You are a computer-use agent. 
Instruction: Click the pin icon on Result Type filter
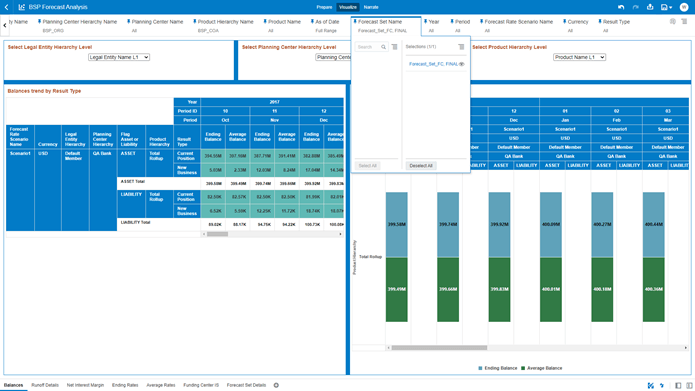600,21
